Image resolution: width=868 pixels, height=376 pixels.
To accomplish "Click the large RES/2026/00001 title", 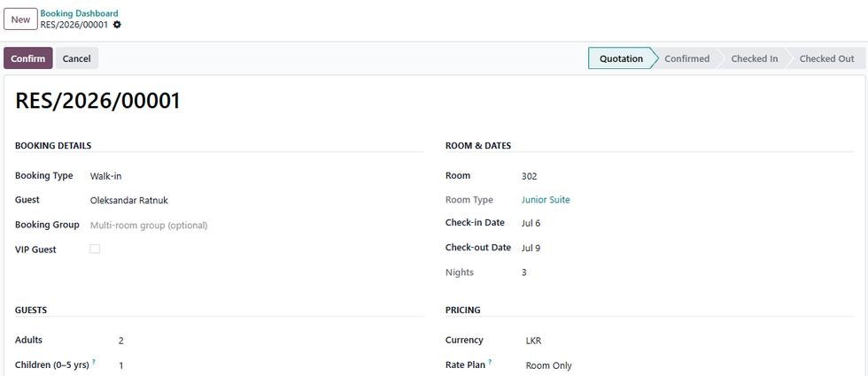I will [x=98, y=101].
